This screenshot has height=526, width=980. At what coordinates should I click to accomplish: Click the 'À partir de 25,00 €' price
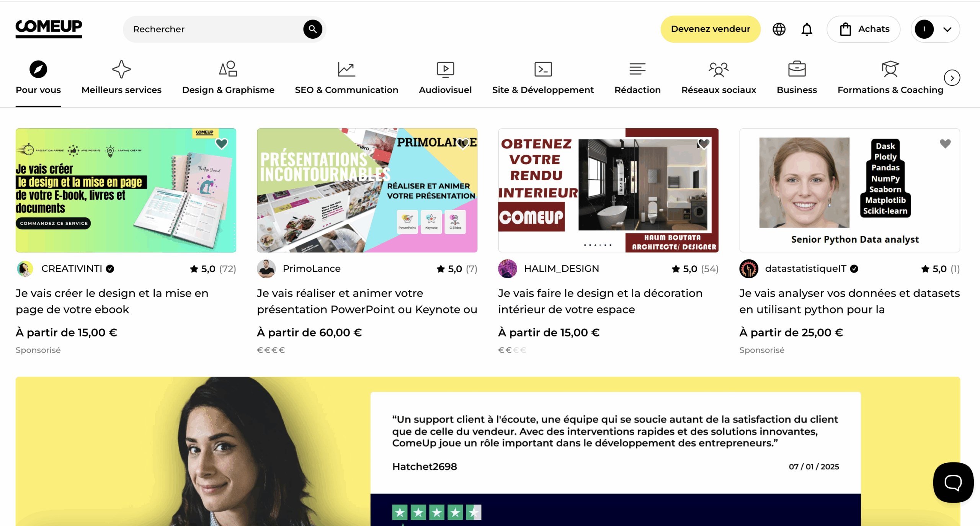tap(791, 332)
